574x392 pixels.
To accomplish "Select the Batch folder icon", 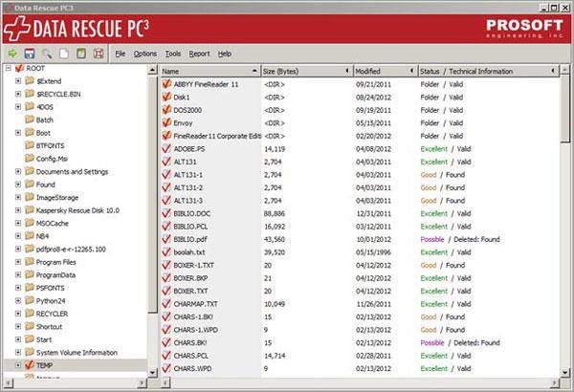I will click(x=30, y=120).
